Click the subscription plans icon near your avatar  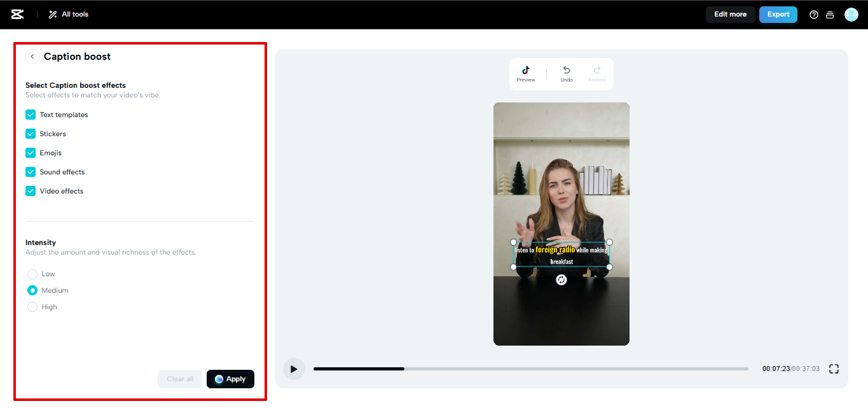pyautogui.click(x=830, y=14)
